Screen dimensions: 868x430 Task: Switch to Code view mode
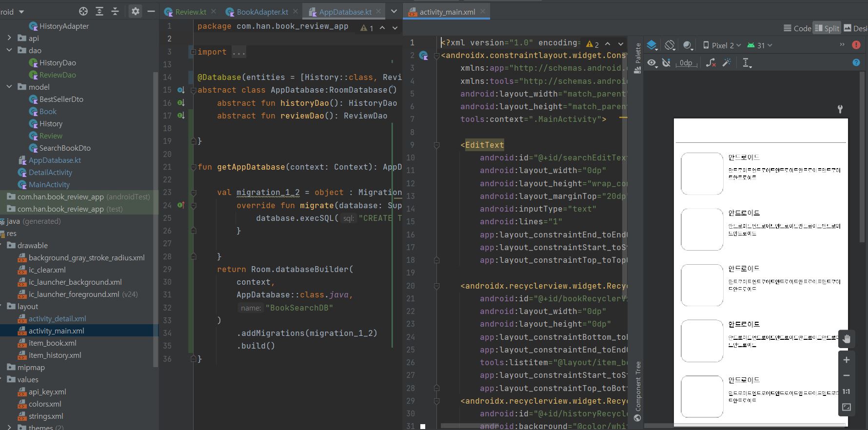797,28
